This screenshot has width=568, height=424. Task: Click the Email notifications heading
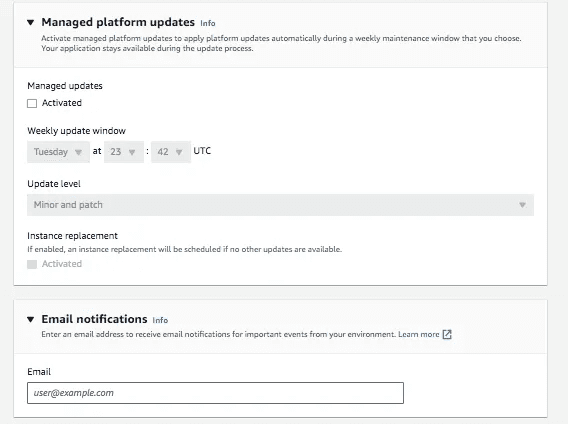(x=95, y=319)
